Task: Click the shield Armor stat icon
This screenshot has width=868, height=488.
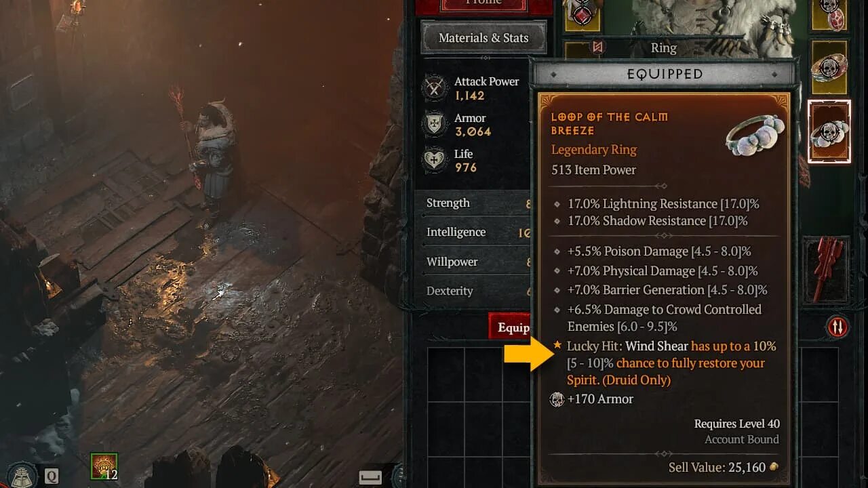Action: (434, 125)
